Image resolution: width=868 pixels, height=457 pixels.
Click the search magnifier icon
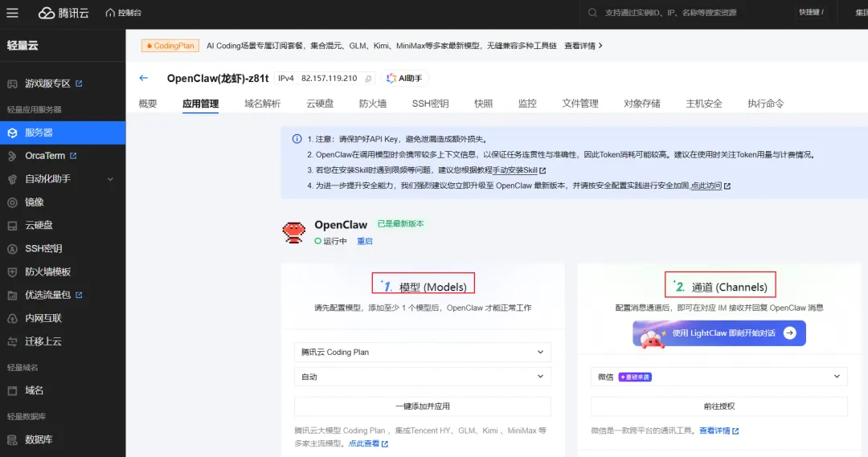[x=592, y=12]
